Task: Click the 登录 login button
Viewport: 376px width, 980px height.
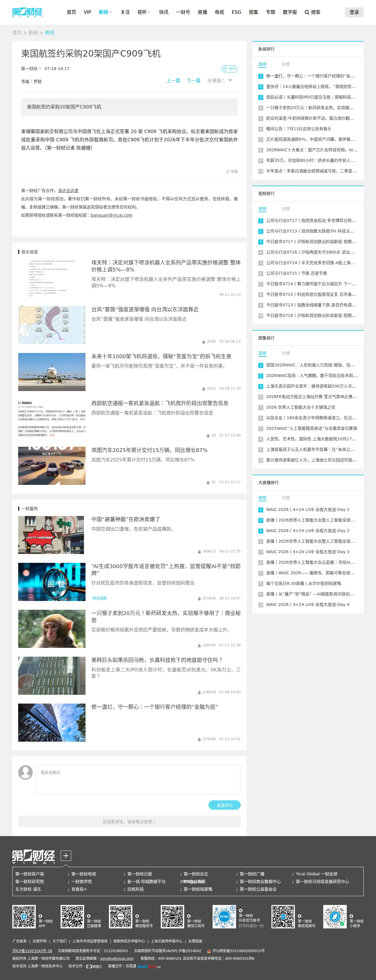Action: pyautogui.click(x=354, y=12)
